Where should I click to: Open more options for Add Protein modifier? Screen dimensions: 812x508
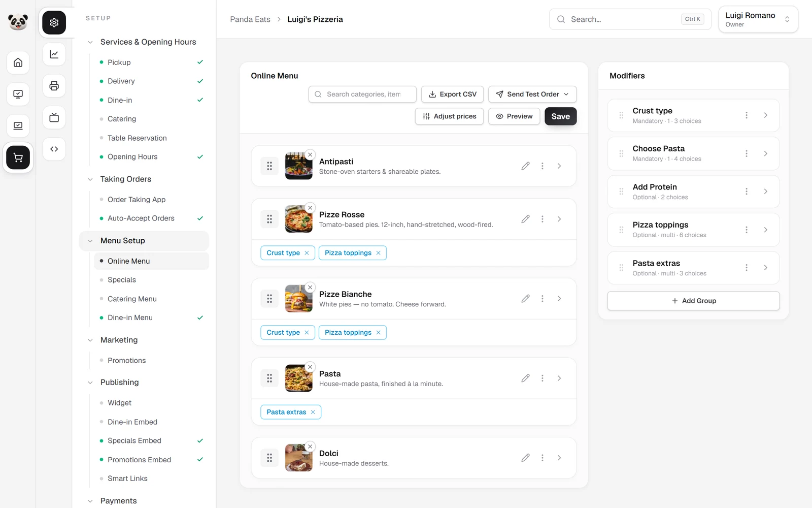coord(746,192)
